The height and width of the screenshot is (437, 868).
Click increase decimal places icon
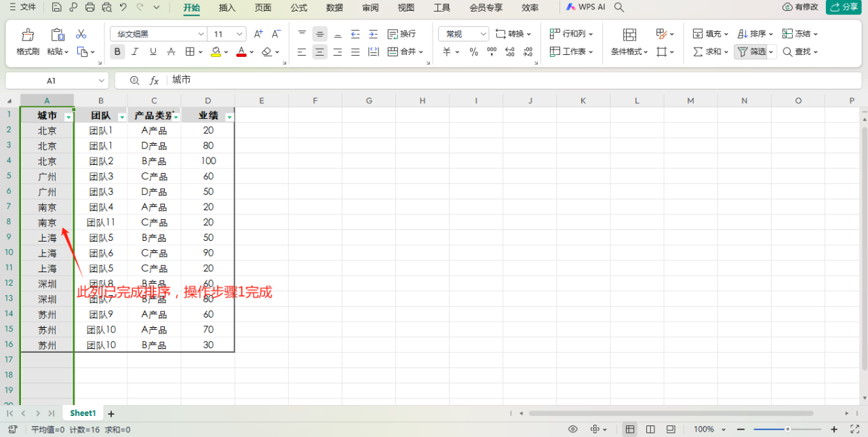click(x=509, y=52)
